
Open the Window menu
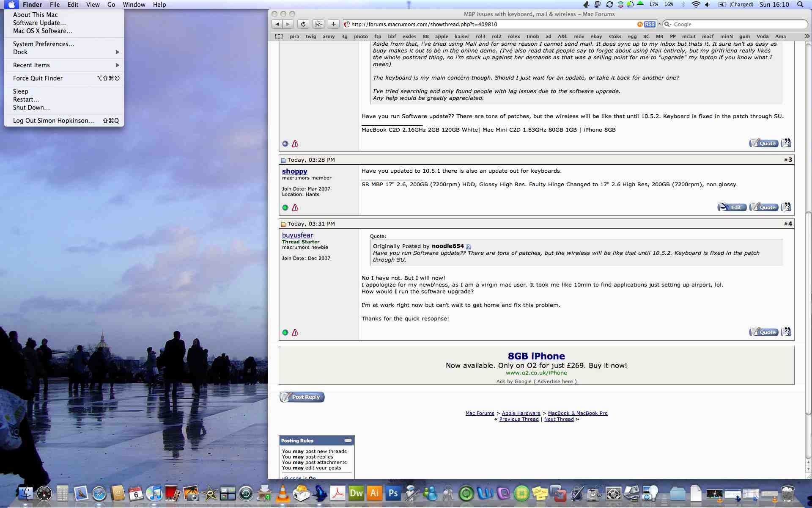coord(134,5)
